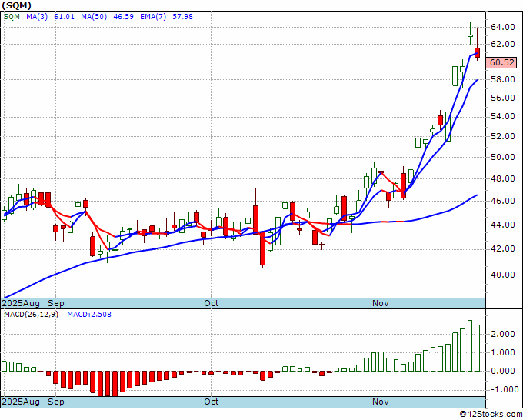This screenshot has width=523, height=420.
Task: Click the Oct label on price chart axis
Action: 212,303
